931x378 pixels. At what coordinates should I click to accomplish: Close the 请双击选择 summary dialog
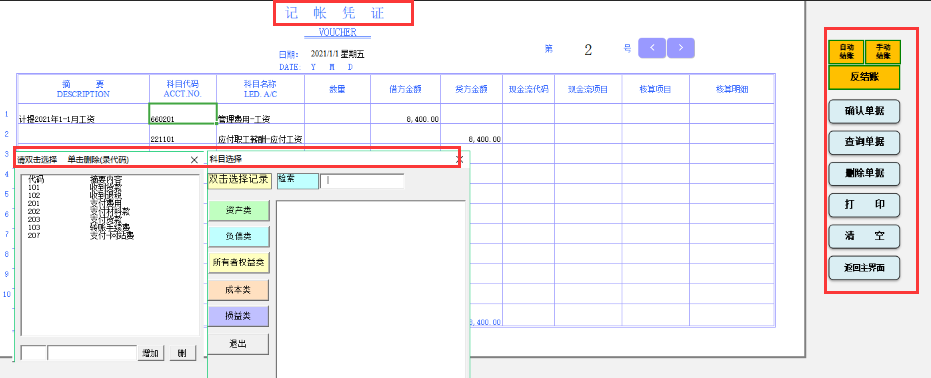click(x=194, y=160)
